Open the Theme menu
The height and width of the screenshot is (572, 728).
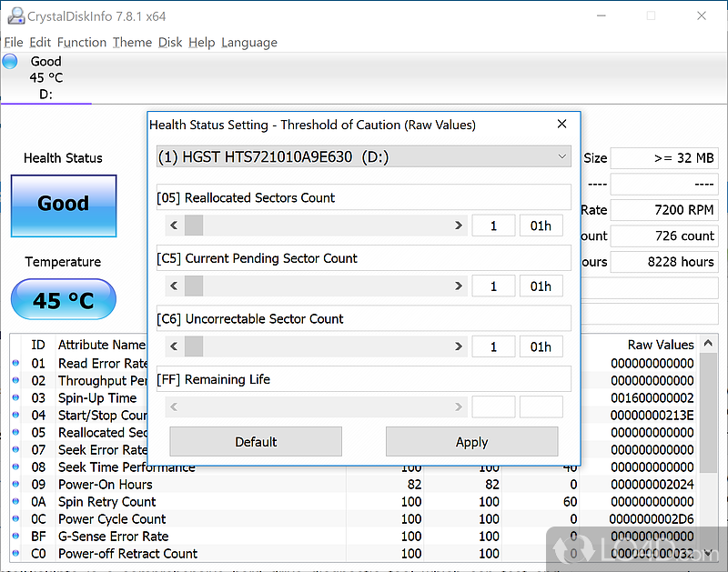[x=132, y=42]
